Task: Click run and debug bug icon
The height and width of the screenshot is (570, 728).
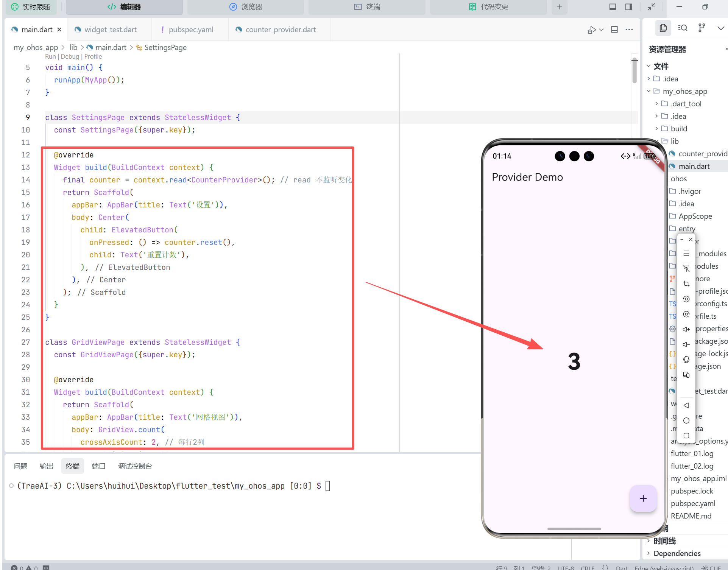Action: 591,30
